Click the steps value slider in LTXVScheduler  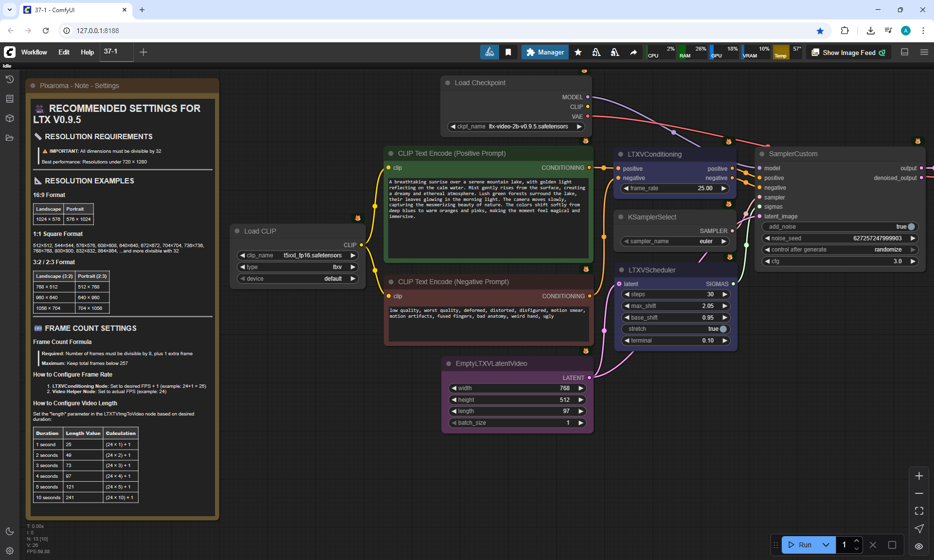pyautogui.click(x=676, y=294)
